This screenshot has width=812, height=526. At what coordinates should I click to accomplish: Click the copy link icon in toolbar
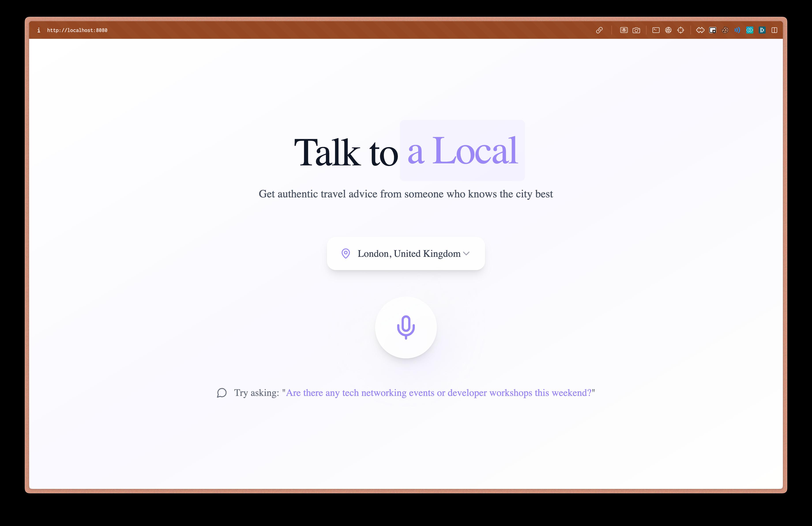pos(599,30)
